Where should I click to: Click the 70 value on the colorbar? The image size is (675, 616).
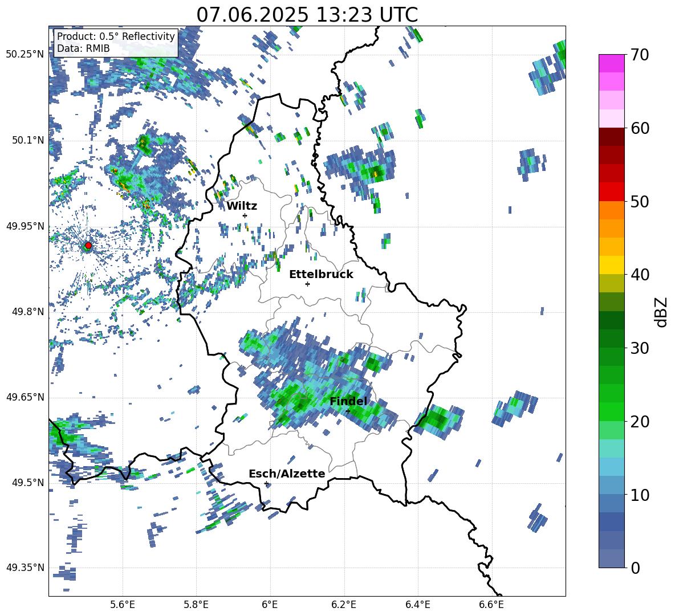(x=640, y=55)
